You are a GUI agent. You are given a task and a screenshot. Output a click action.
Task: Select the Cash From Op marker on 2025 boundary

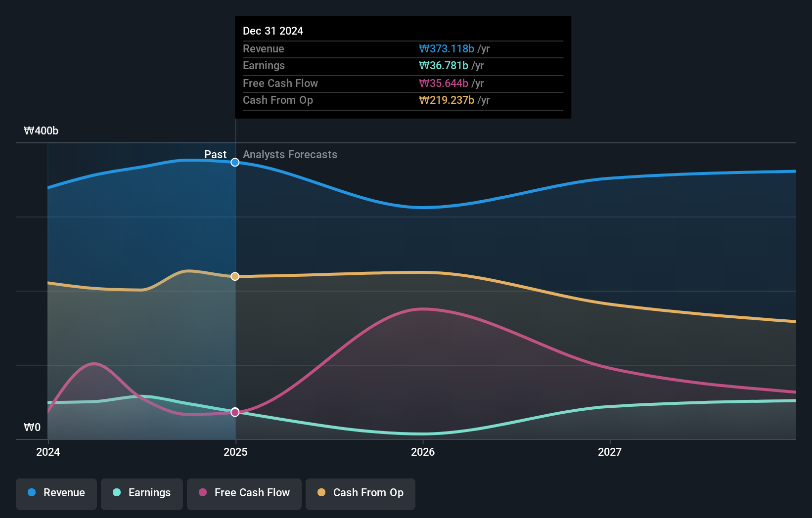click(234, 276)
